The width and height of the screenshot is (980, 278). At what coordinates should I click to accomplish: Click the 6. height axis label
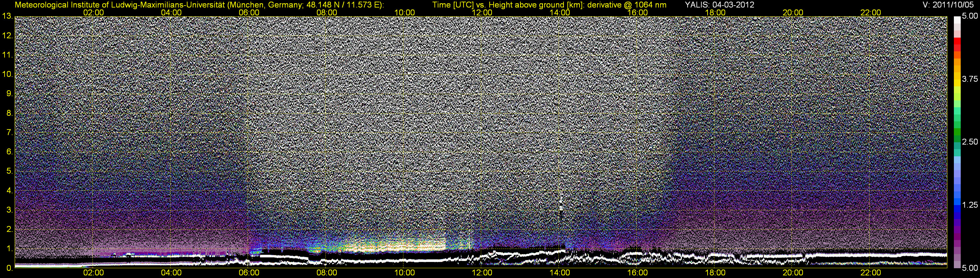[9, 152]
